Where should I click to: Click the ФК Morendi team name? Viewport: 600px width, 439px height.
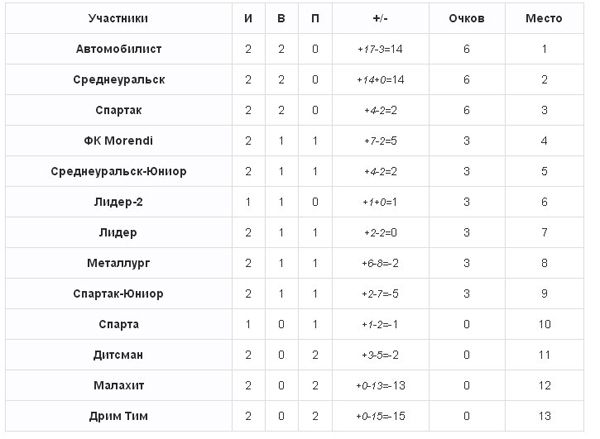click(119, 141)
